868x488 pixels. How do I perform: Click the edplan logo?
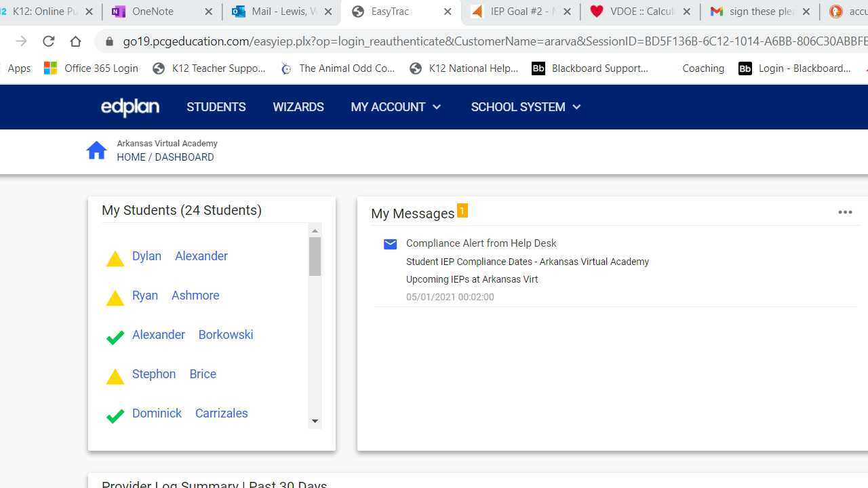pos(130,106)
